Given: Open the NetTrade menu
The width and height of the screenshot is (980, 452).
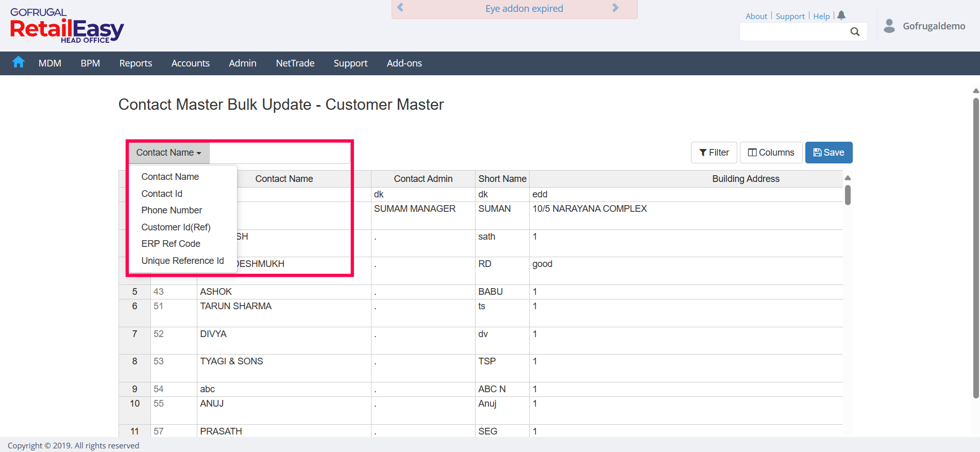Looking at the screenshot, I should coord(295,63).
